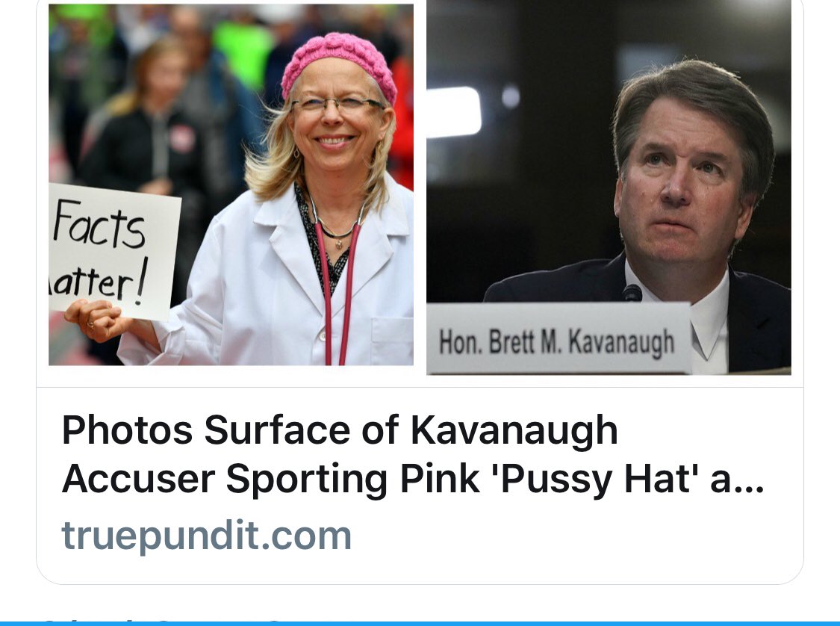840x626 pixels.
Task: Click the white gap between both photos
Action: pos(420,187)
